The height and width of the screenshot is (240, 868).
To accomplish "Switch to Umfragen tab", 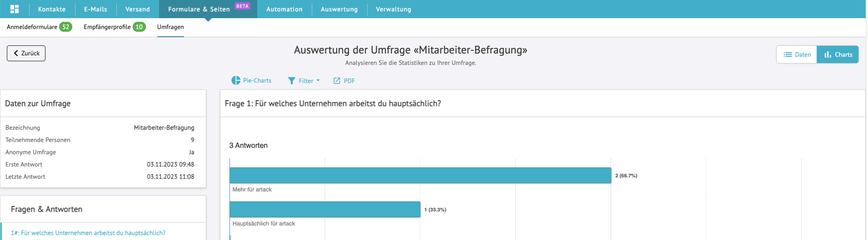I will tap(170, 27).
